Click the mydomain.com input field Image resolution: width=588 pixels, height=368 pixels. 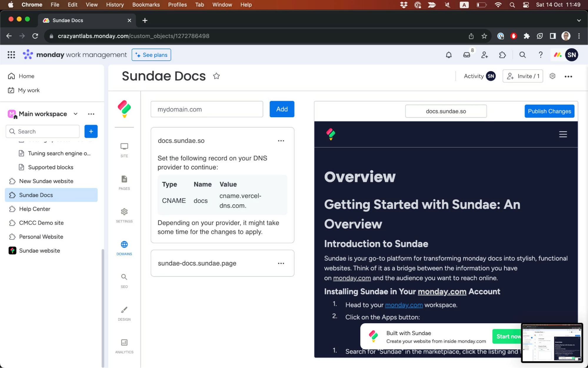pyautogui.click(x=207, y=109)
